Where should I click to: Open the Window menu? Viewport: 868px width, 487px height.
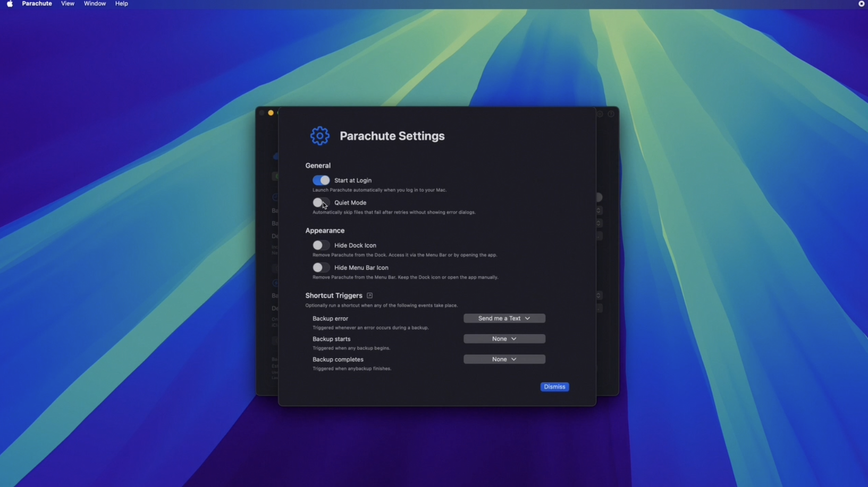[x=95, y=4]
